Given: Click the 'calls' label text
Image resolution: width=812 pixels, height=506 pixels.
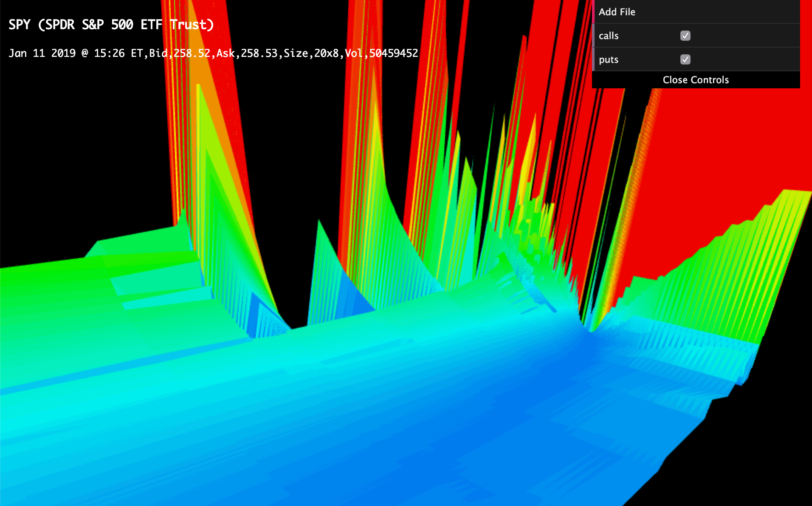Looking at the screenshot, I should (608, 36).
